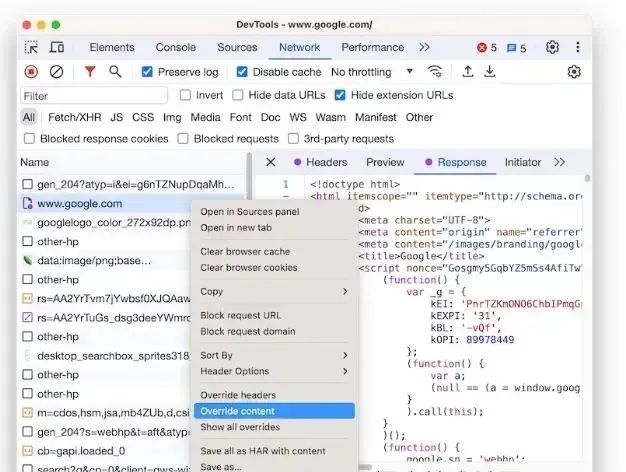Open the Sources panel tab
This screenshot has height=472, width=626.
click(237, 47)
